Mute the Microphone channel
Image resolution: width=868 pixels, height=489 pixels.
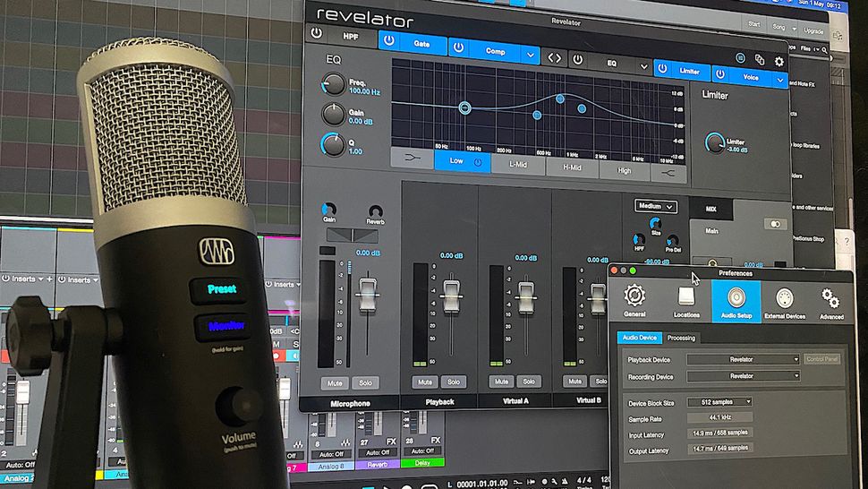point(335,382)
